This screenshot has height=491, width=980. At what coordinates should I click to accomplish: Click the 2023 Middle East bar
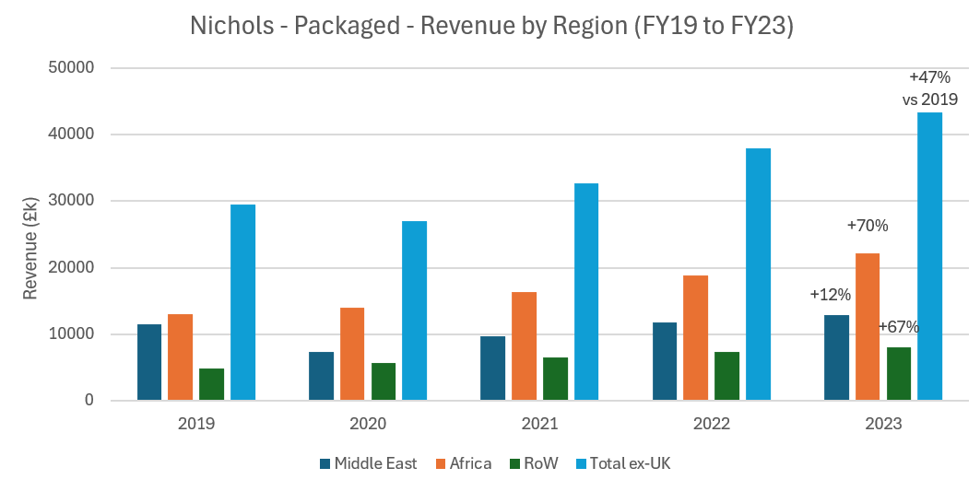836,357
